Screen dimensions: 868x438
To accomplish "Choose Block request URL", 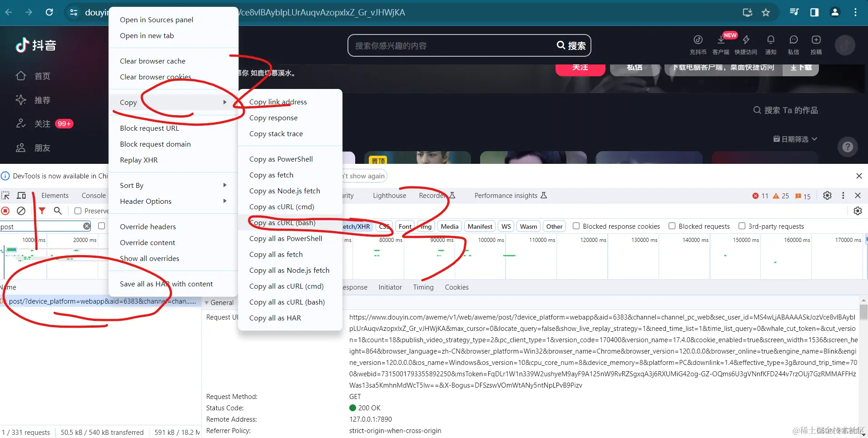I will coord(173,128).
